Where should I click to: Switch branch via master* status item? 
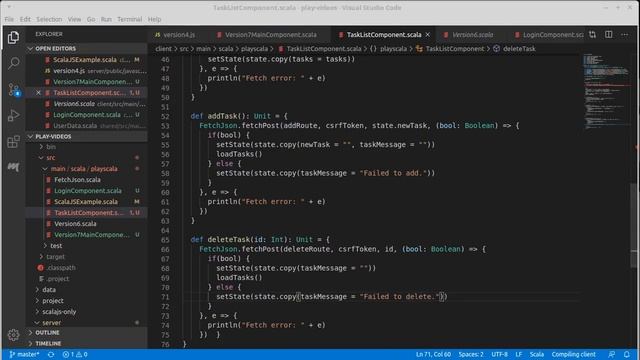point(24,354)
